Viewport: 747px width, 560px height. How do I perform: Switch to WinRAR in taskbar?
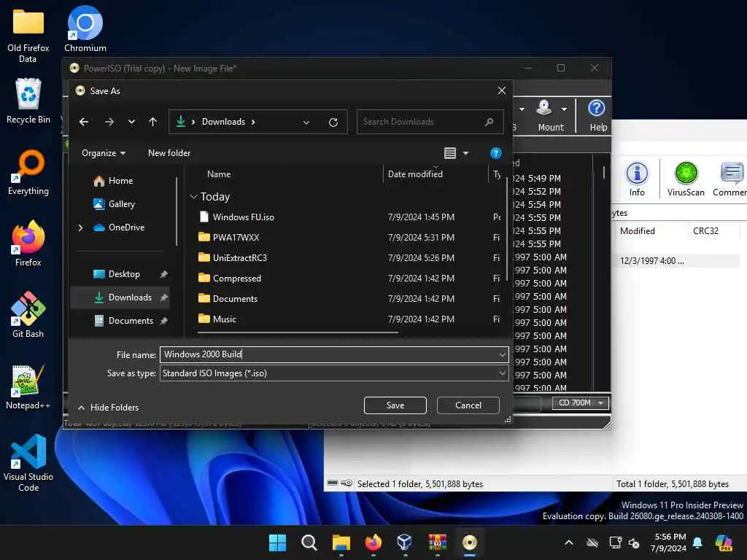[x=438, y=542]
